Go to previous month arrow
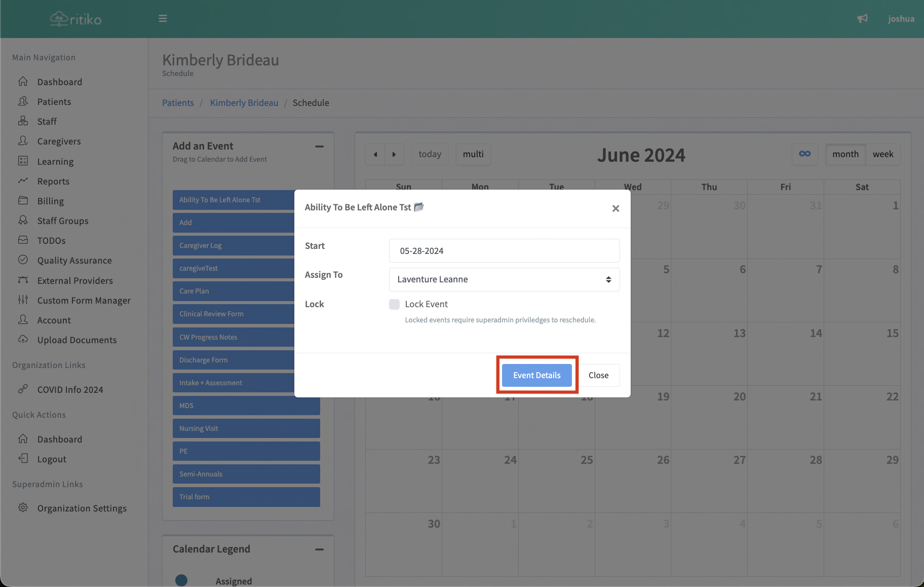This screenshot has height=587, width=924. [375, 154]
